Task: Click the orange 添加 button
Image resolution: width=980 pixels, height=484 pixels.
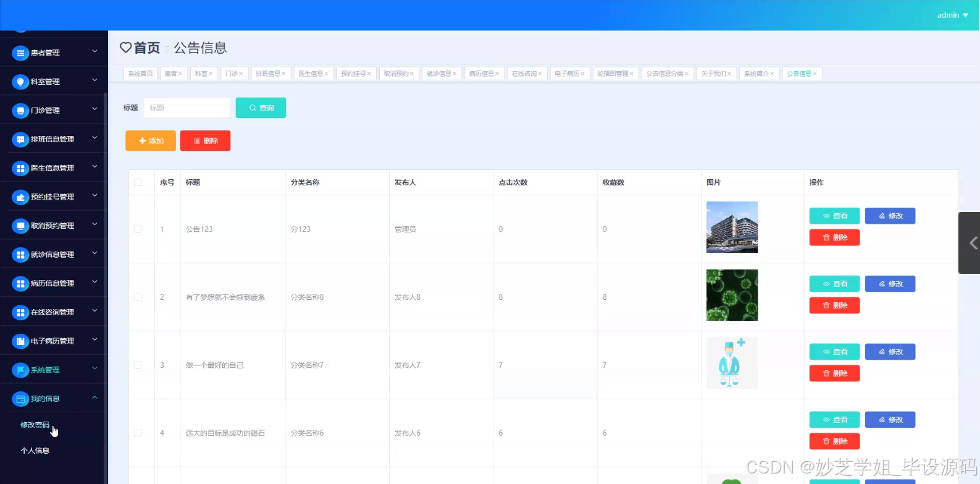Action: tap(151, 141)
